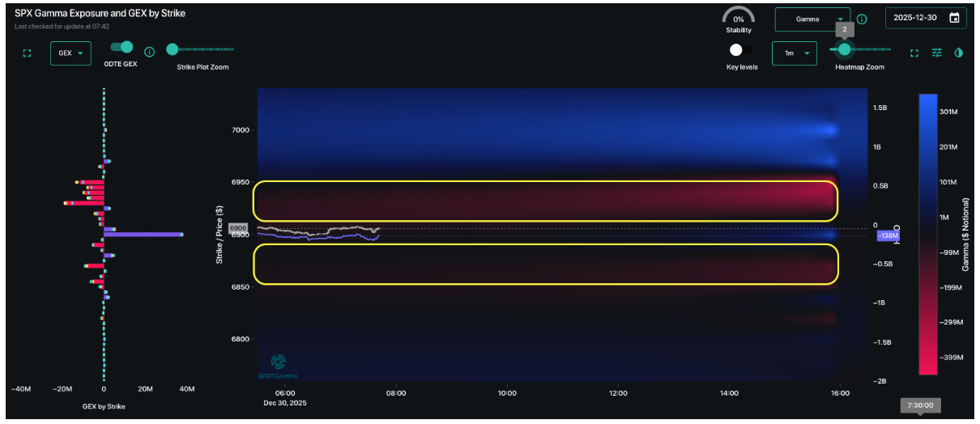Click the -138M value label on heatmap

[x=889, y=235]
